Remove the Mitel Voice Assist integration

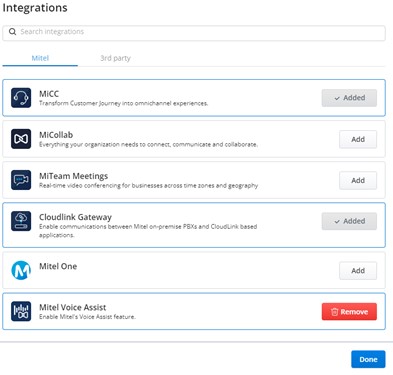pos(349,312)
